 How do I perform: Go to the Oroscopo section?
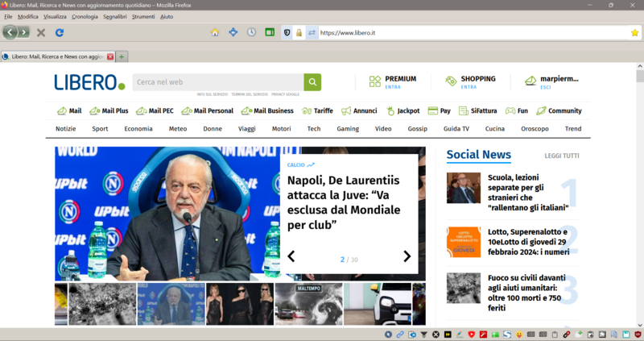(x=535, y=129)
